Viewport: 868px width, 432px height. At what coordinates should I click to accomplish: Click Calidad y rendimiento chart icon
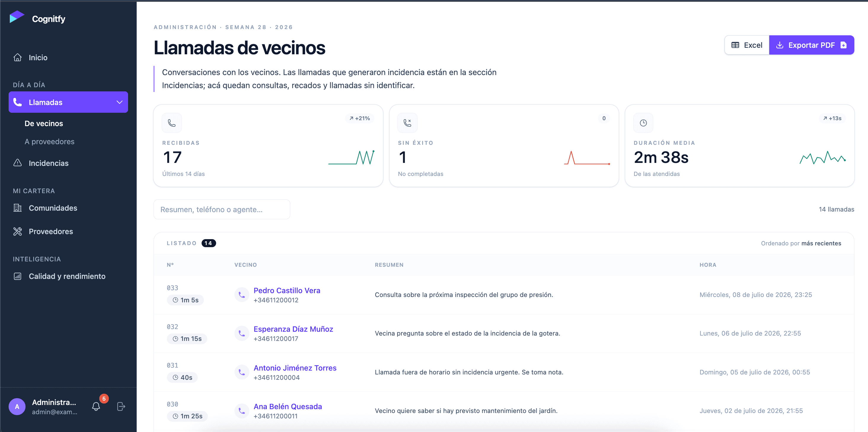pyautogui.click(x=17, y=276)
